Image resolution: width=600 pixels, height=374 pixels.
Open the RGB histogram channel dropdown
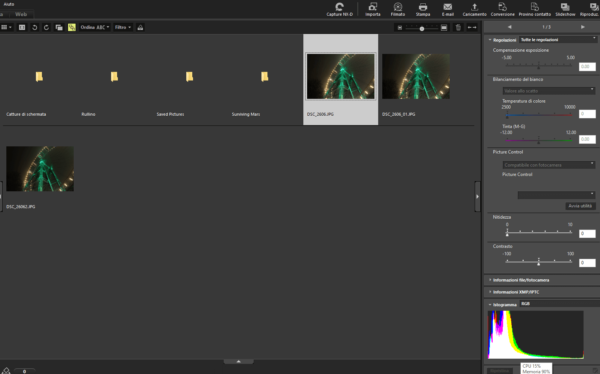(559, 304)
